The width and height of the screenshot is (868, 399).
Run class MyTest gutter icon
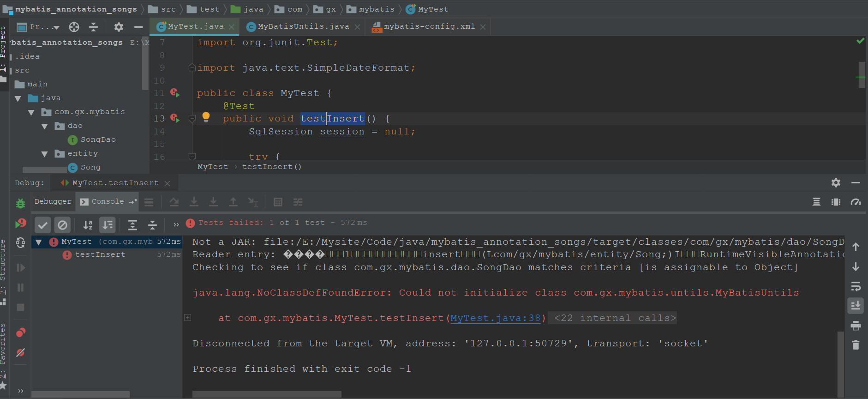pos(174,93)
